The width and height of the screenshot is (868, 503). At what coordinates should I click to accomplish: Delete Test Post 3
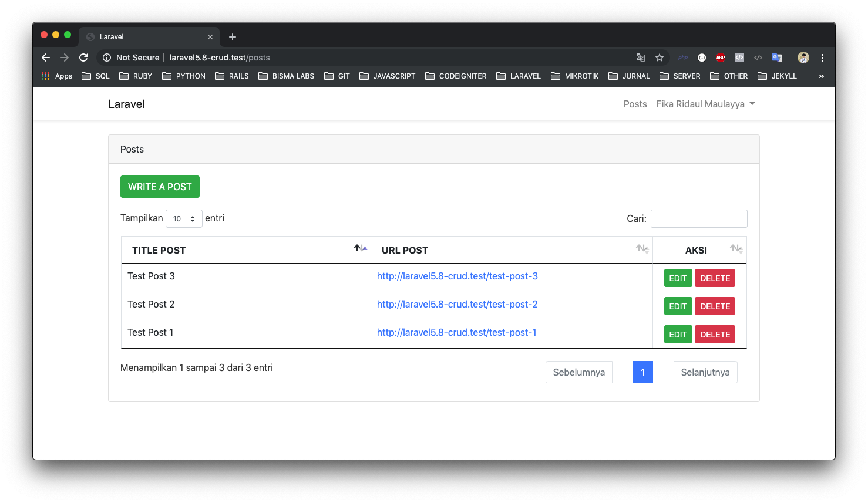point(715,278)
